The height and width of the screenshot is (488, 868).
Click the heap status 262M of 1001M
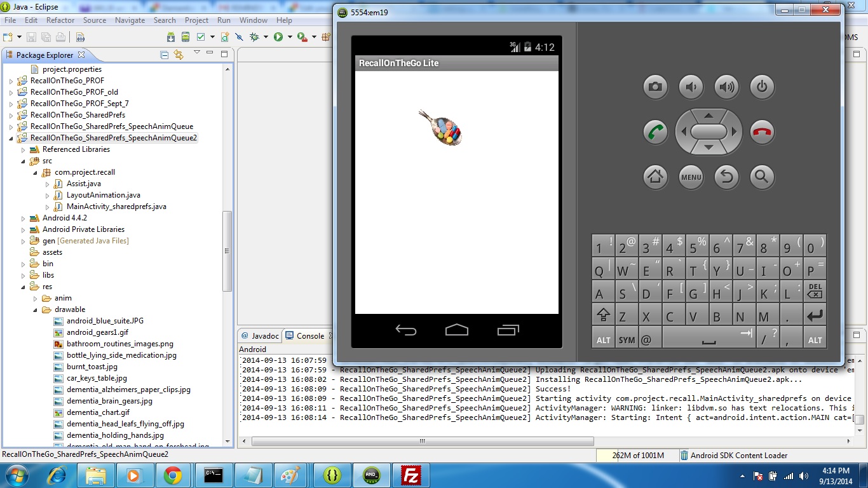pyautogui.click(x=637, y=456)
